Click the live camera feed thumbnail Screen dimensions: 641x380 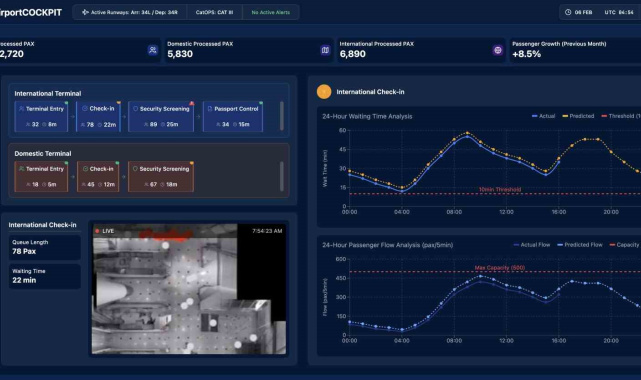pyautogui.click(x=189, y=288)
